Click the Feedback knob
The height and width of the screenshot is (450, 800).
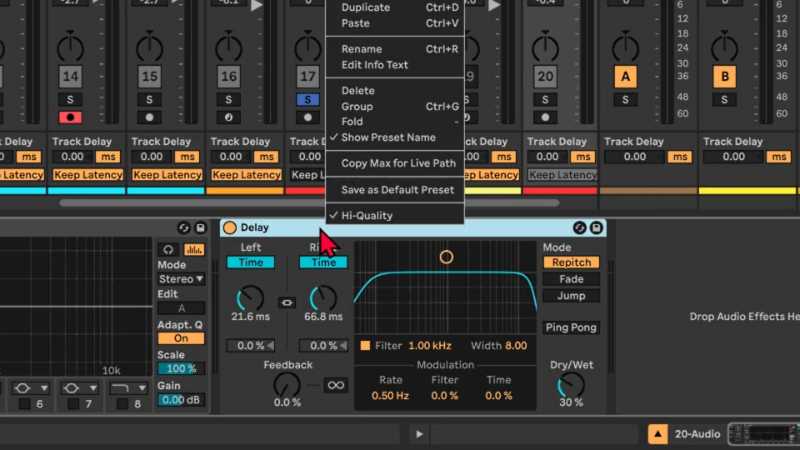[287, 384]
